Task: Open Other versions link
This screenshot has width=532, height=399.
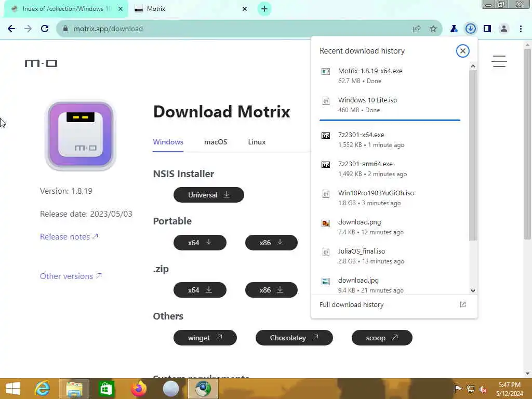Action: (71, 276)
